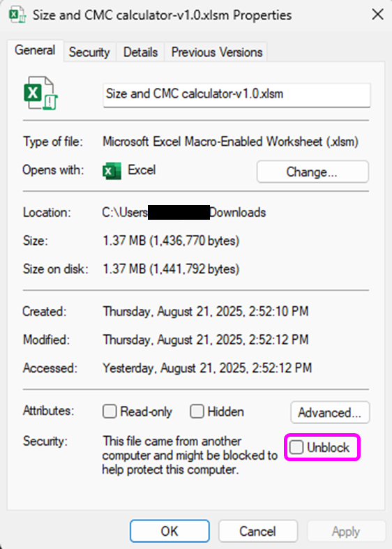Click the file size value text
This screenshot has width=392, height=549.
coord(171,241)
